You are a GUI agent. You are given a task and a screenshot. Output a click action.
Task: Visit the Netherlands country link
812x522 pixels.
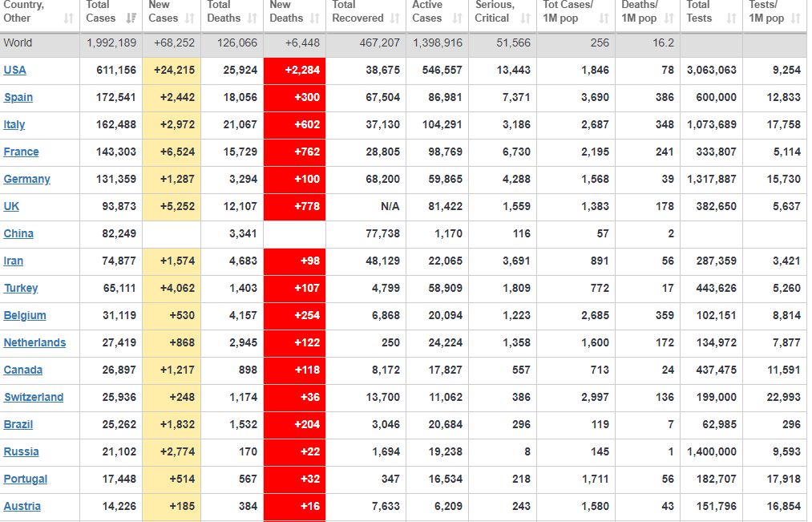(34, 342)
